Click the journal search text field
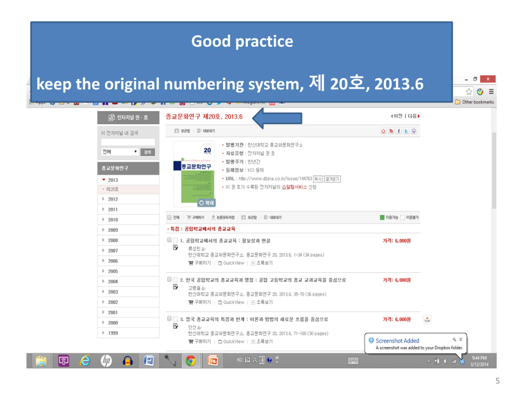Viewport: 532px width, 399px height. 128,142
